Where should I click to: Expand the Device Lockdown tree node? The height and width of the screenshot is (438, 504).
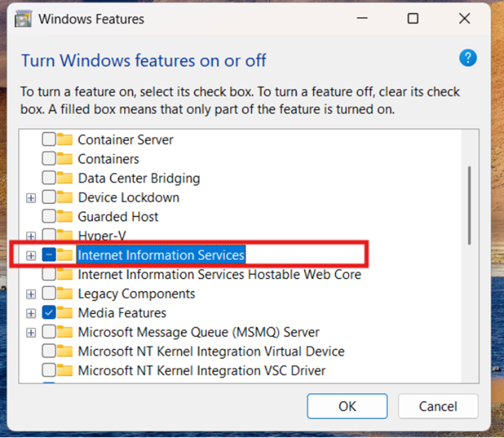pyautogui.click(x=31, y=198)
